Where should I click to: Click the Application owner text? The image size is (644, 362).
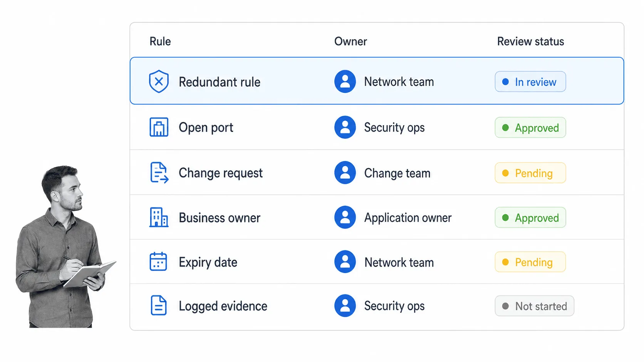408,218
